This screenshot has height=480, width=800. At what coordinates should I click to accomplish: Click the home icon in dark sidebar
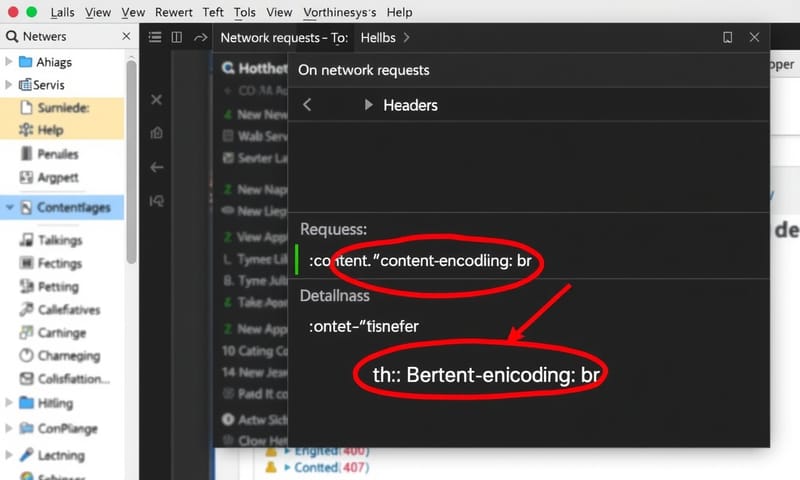(x=157, y=133)
